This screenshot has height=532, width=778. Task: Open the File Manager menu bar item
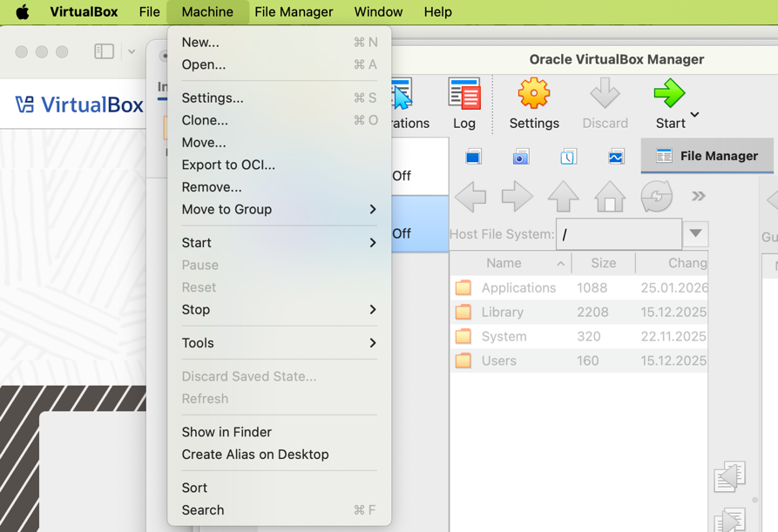(294, 12)
